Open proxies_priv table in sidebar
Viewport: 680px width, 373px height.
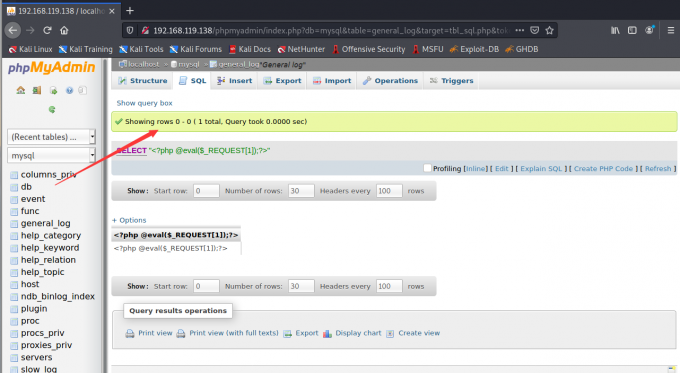click(46, 345)
